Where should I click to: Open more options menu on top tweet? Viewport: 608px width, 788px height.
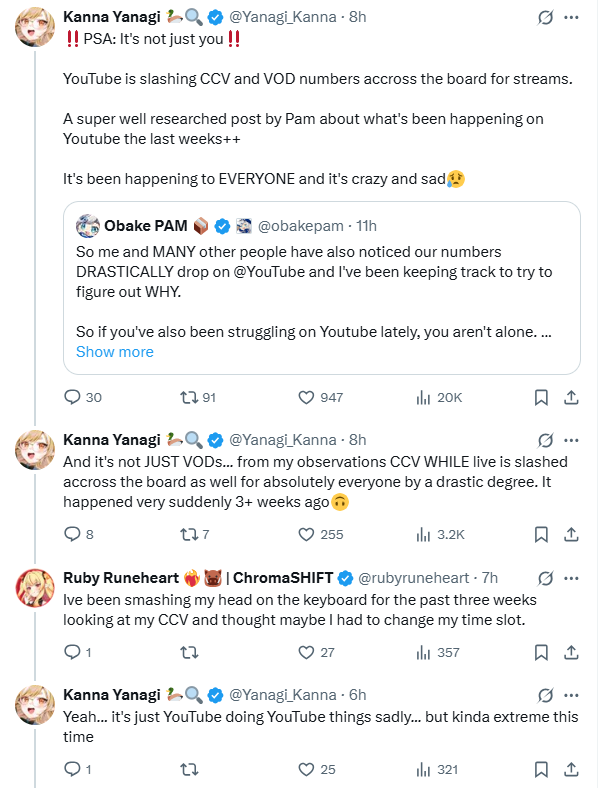[571, 18]
